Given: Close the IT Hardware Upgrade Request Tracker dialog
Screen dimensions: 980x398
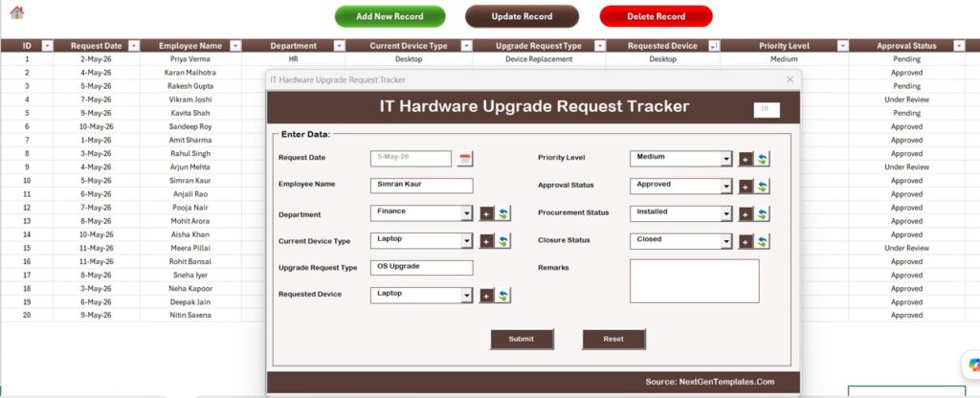Looking at the screenshot, I should pos(790,79).
